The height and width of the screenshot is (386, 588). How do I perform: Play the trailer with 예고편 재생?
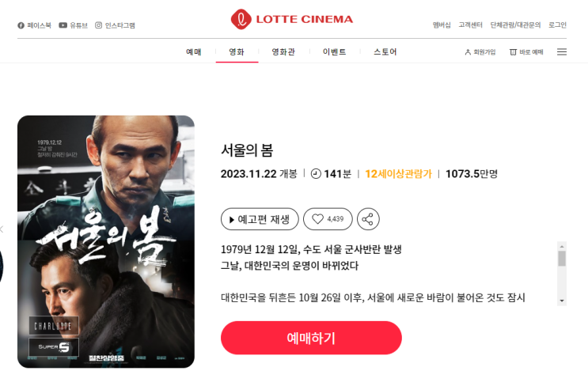pyautogui.click(x=260, y=219)
